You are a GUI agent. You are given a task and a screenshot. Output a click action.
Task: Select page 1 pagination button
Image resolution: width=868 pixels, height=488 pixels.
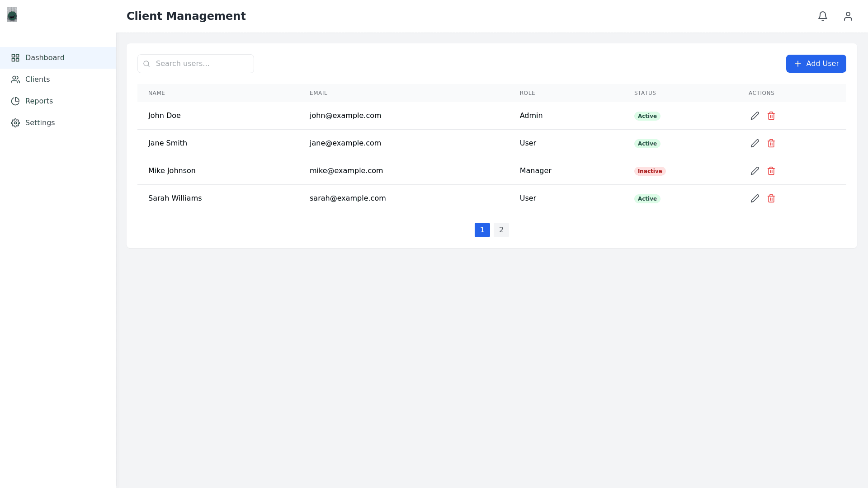pos(482,230)
